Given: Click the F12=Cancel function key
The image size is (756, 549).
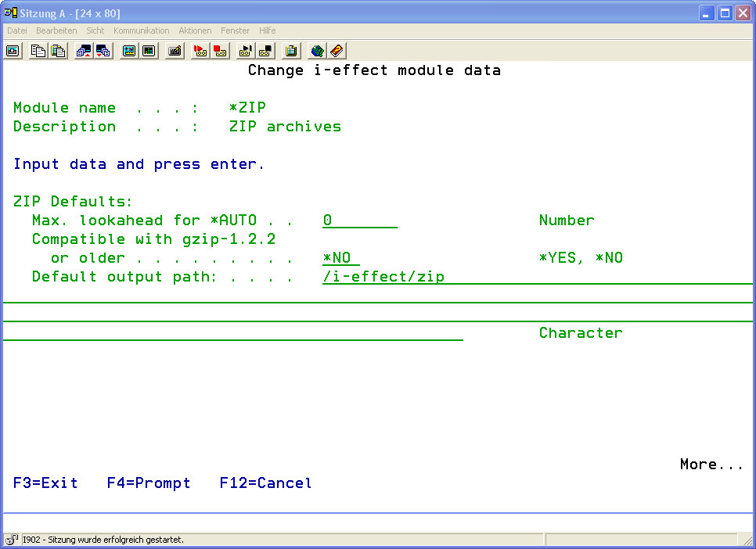Looking at the screenshot, I should 265,483.
